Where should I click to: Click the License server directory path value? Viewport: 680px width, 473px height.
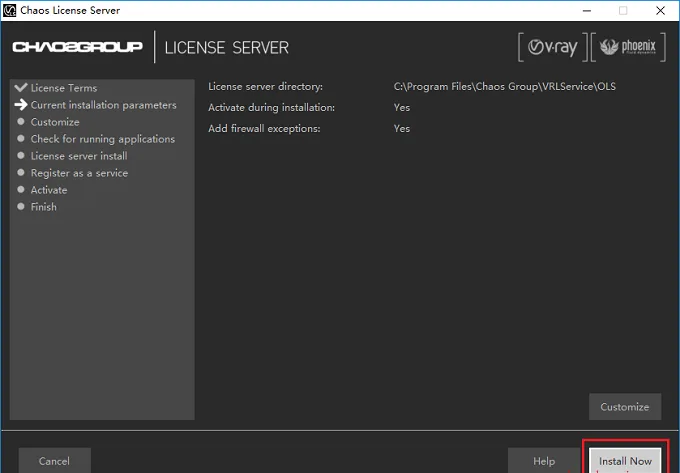pyautogui.click(x=505, y=86)
